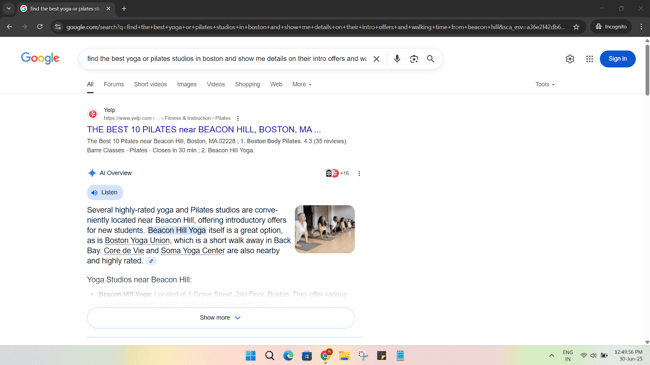Open the tab search dropdown arrow
Image resolution: width=650 pixels, height=365 pixels.
tap(8, 8)
